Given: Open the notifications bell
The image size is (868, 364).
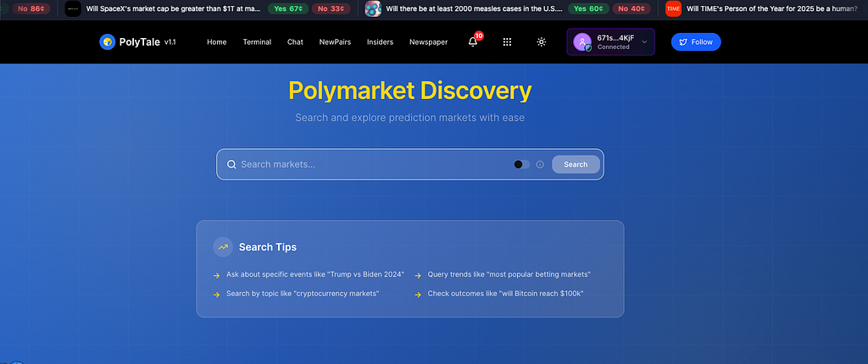Looking at the screenshot, I should pyautogui.click(x=473, y=42).
